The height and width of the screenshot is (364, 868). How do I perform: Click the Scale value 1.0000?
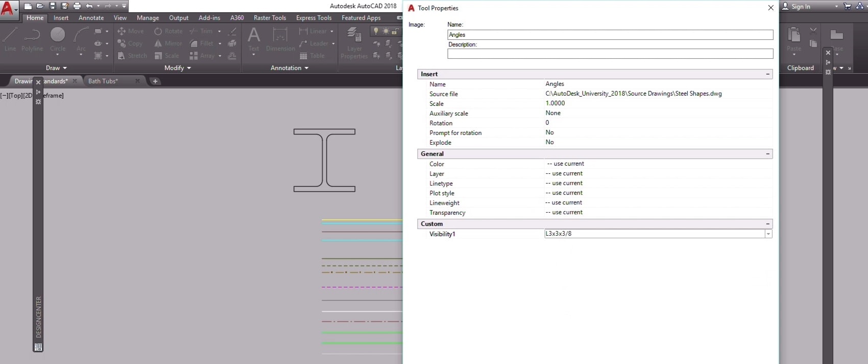coord(555,103)
